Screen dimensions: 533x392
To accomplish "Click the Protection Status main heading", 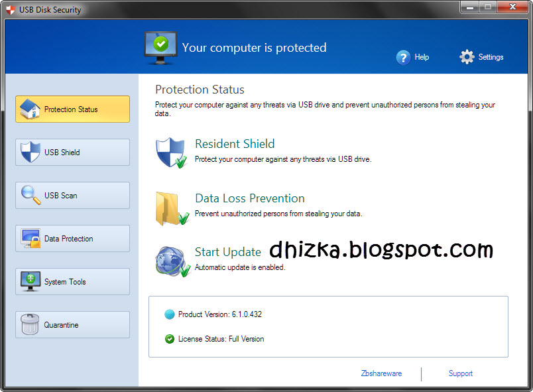I will click(200, 90).
